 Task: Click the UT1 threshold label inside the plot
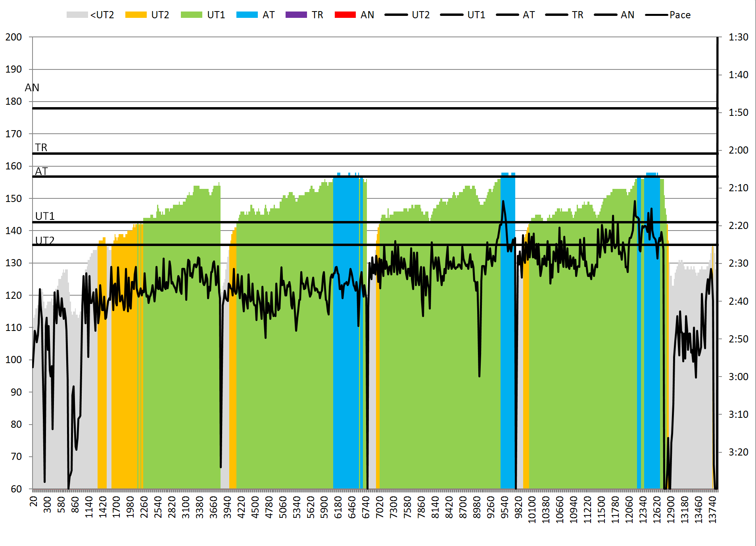pos(45,216)
